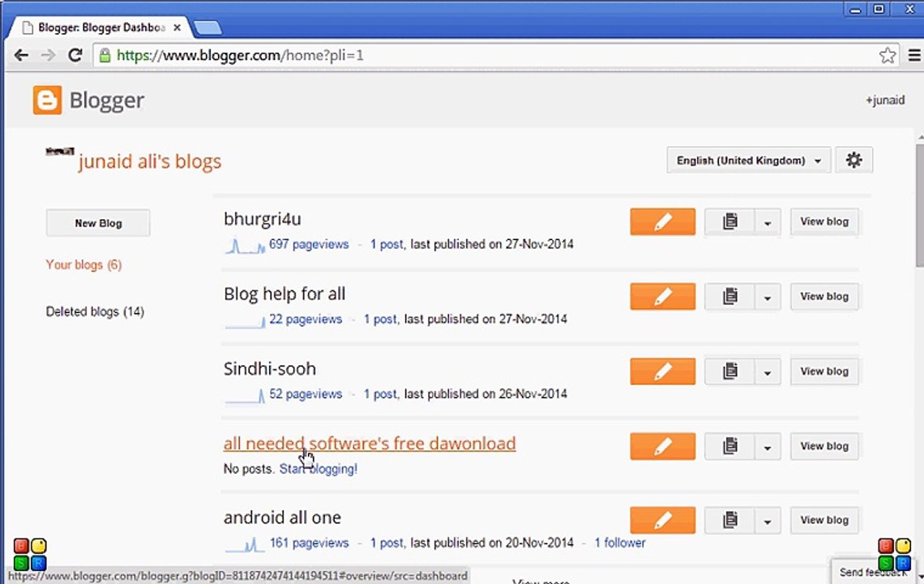This screenshot has height=584, width=924.
Task: Click the 22 pageviews link
Action: (306, 319)
